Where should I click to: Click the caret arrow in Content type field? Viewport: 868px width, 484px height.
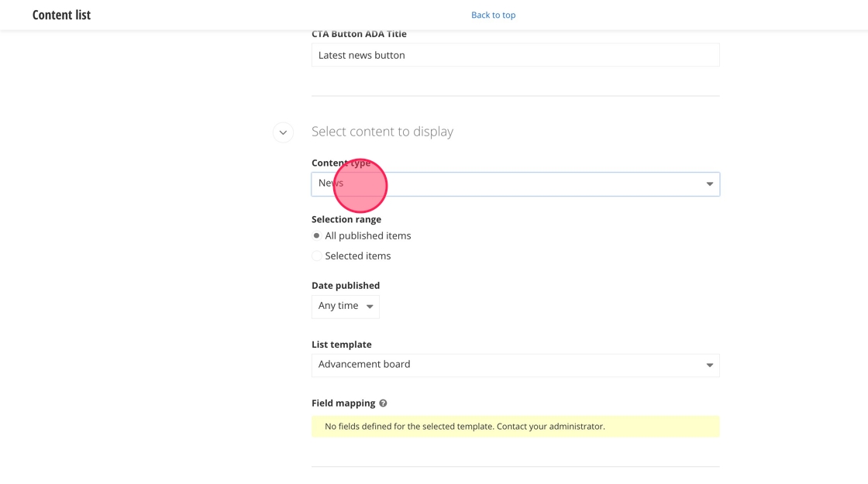point(709,184)
